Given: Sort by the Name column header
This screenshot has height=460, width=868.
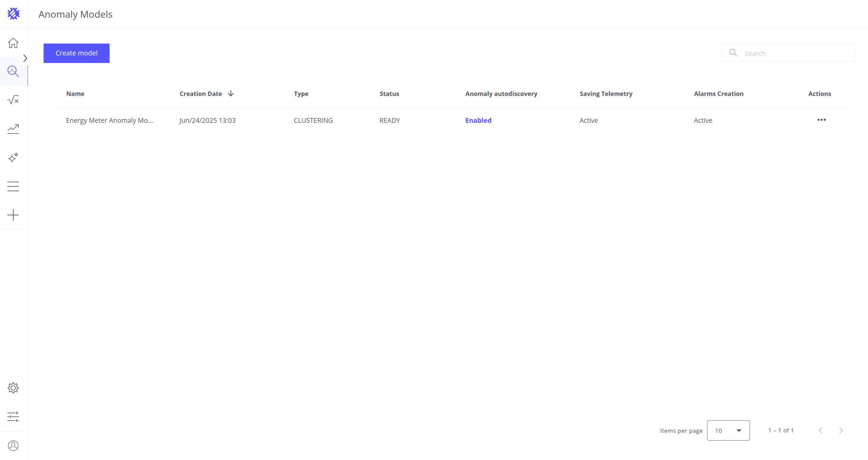Looking at the screenshot, I should (x=75, y=94).
